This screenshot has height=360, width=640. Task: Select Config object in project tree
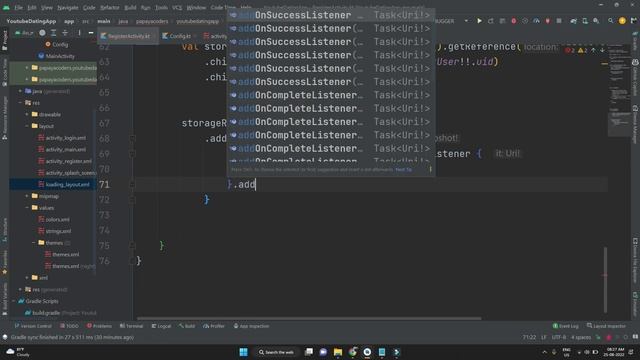[x=57, y=44]
